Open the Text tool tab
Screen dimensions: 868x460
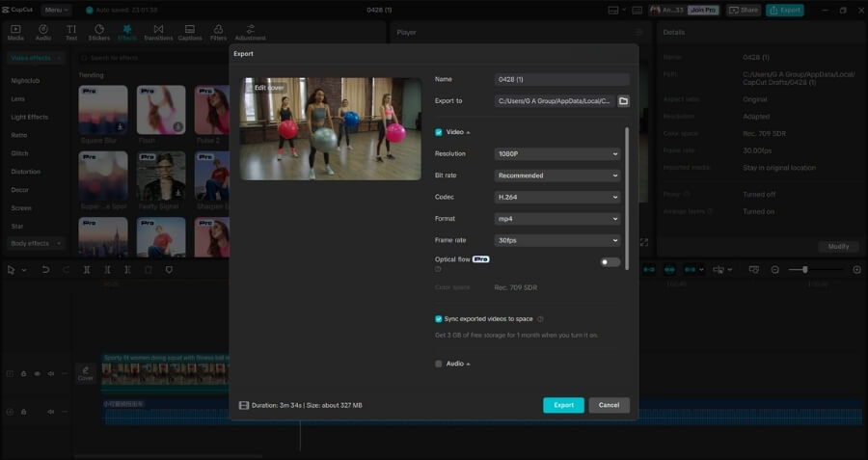click(x=71, y=33)
